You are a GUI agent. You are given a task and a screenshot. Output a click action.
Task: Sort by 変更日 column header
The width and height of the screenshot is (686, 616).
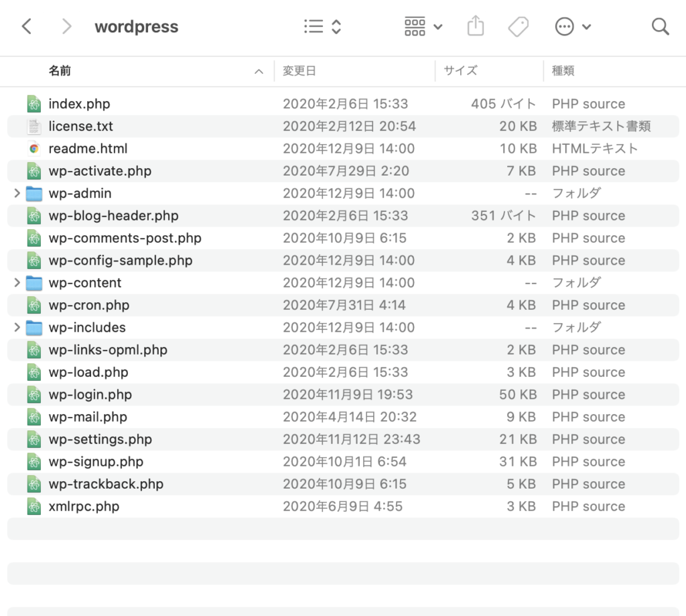click(x=299, y=71)
